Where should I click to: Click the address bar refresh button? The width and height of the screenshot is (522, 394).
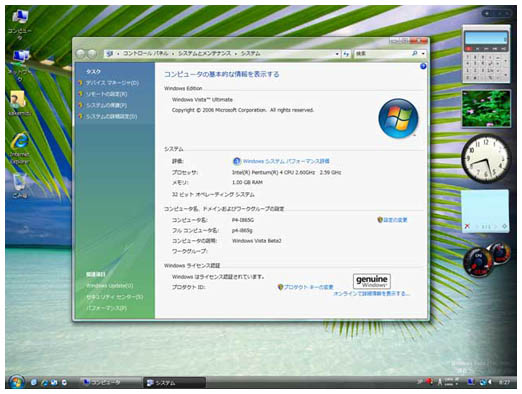coord(346,53)
